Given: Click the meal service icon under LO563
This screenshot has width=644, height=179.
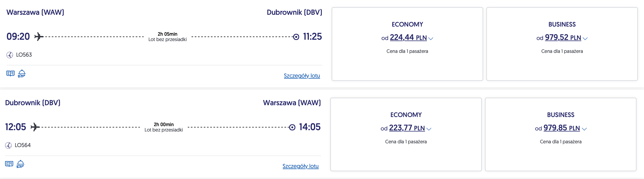Looking at the screenshot, I should tap(22, 73).
